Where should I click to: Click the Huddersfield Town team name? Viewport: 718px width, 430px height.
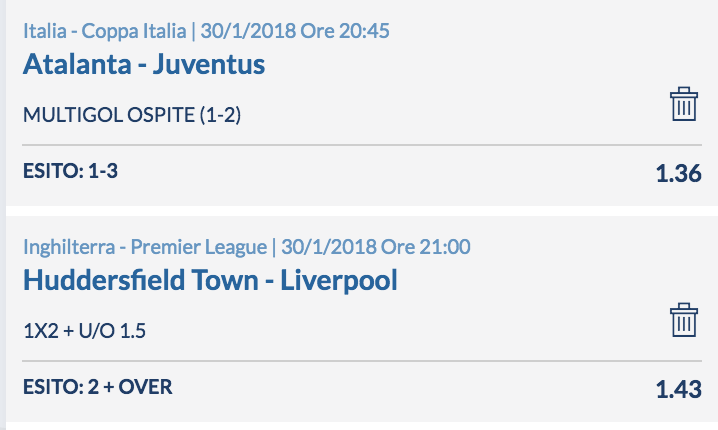point(141,280)
